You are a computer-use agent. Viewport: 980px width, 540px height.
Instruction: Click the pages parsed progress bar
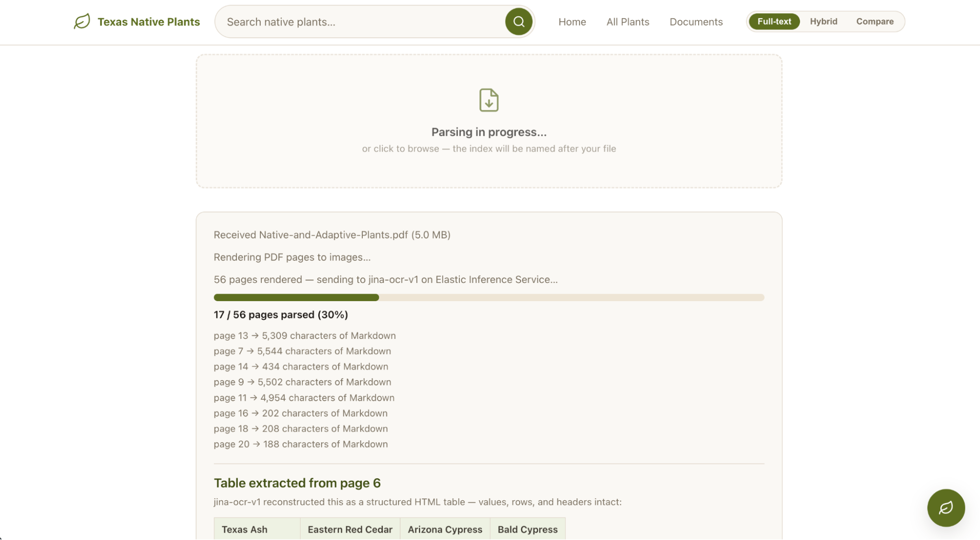point(489,297)
